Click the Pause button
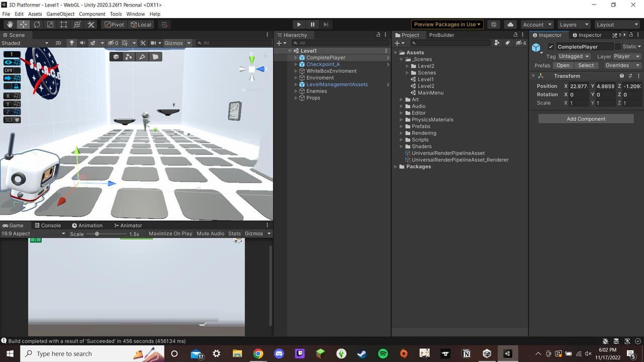The width and height of the screenshot is (644, 362). coord(312,24)
